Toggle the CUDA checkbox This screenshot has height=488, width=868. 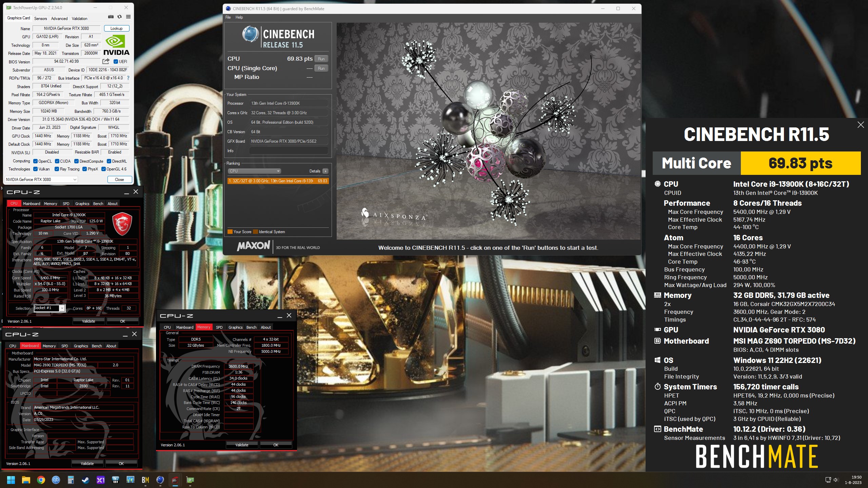[57, 161]
